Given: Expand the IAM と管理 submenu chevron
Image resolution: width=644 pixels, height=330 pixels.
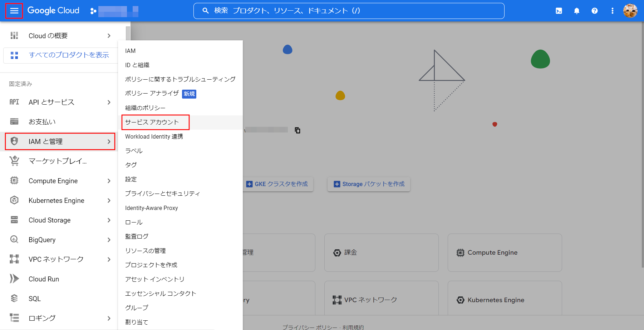Looking at the screenshot, I should click(109, 141).
